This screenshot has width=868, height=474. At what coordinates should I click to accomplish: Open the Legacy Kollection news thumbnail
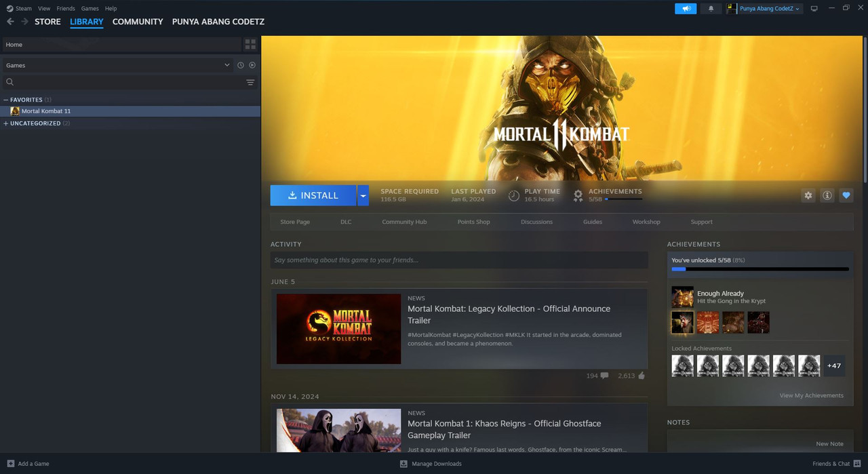pos(338,329)
